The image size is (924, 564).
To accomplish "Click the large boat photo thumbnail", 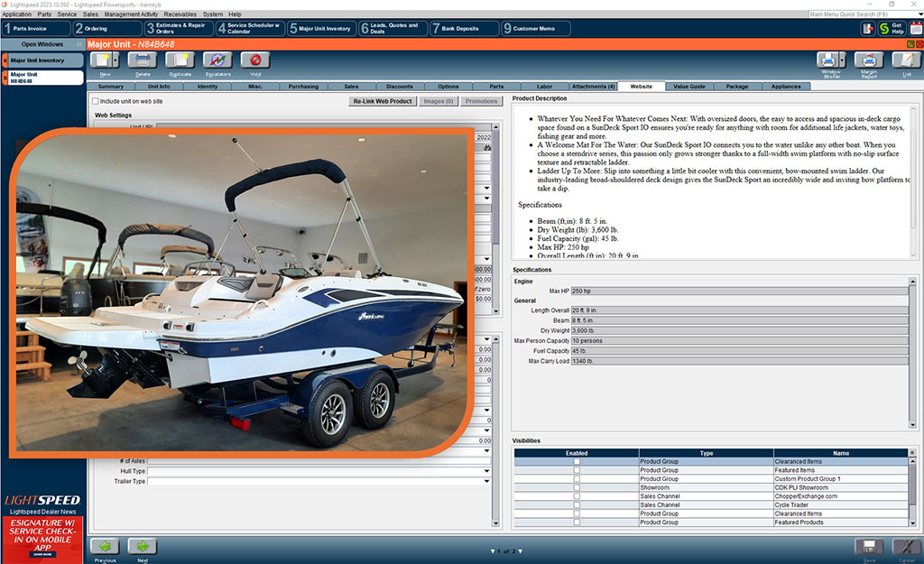I will [240, 293].
